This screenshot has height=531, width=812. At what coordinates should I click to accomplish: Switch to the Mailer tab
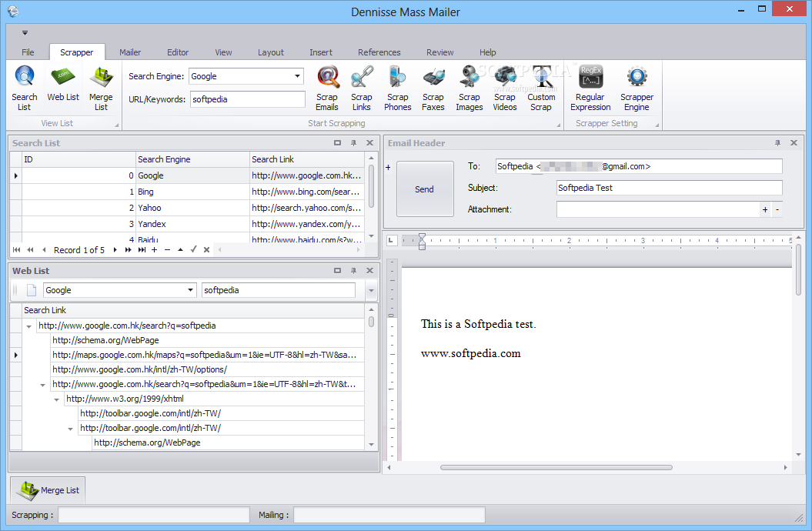tap(130, 52)
